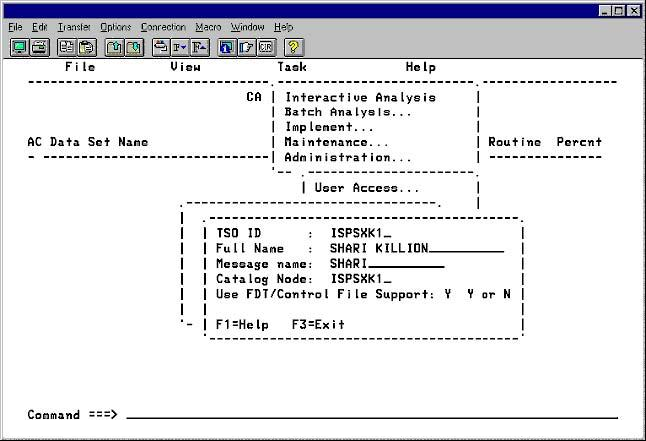
Task: Select View in the terminal action bar
Action: (x=185, y=67)
